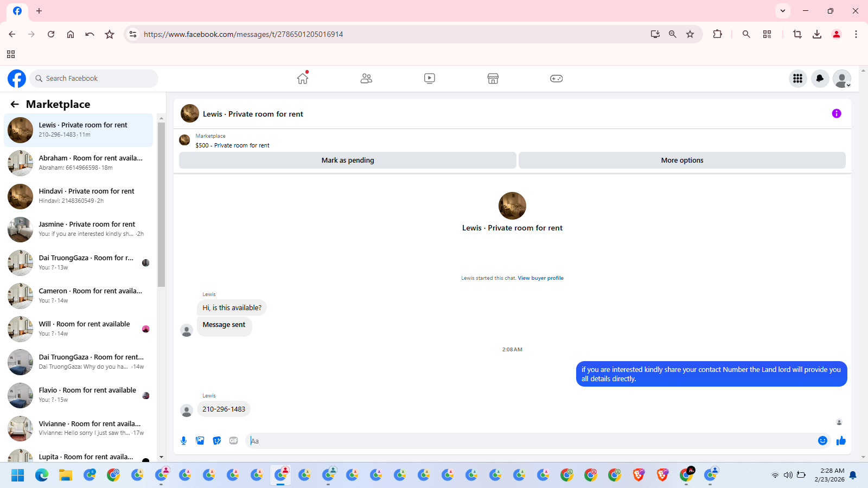
Task: Click the browser address bar URL
Action: (244, 34)
